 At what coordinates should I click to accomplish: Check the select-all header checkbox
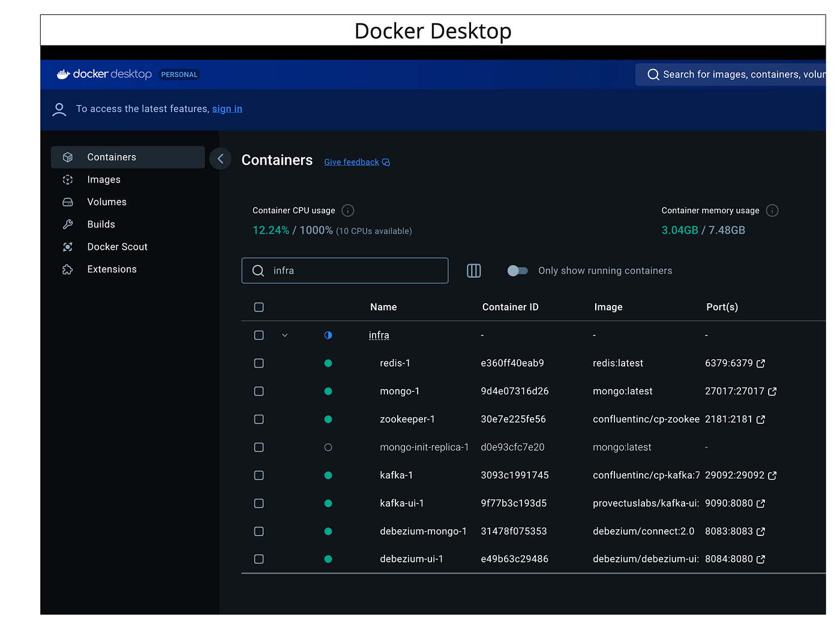click(x=259, y=307)
